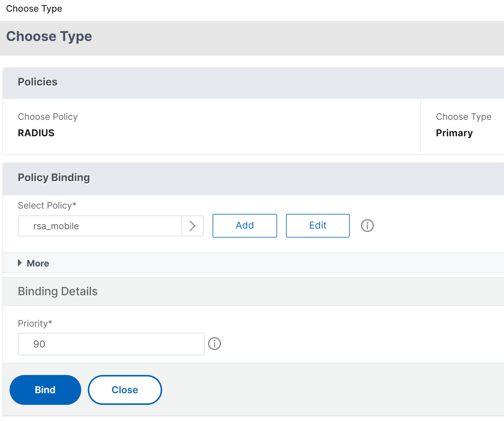This screenshot has width=504, height=421.
Task: Focus the Select Policy field rsa_mobile
Action: pyautogui.click(x=100, y=226)
